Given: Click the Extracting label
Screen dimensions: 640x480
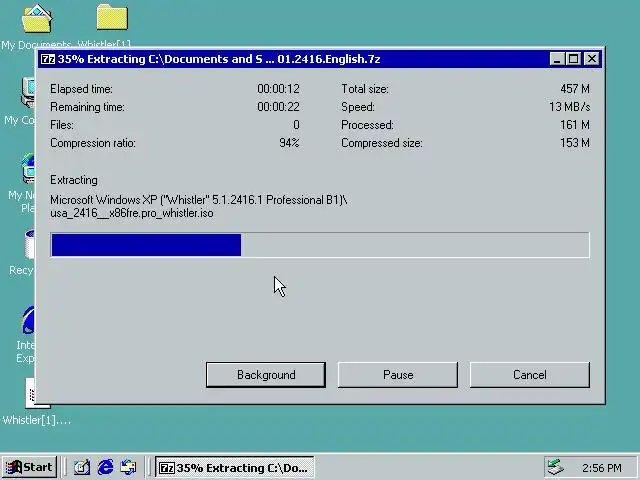Looking at the screenshot, I should (x=74, y=180).
